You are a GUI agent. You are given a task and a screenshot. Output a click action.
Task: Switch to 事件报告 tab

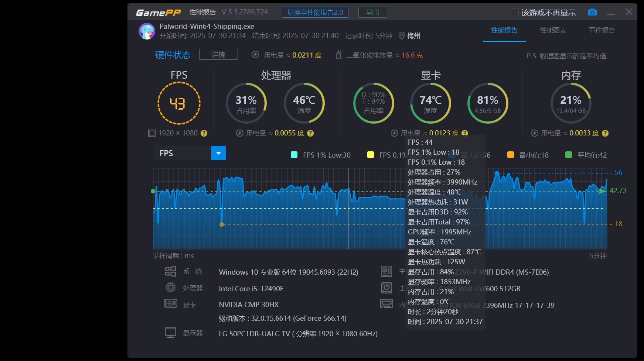[602, 30]
